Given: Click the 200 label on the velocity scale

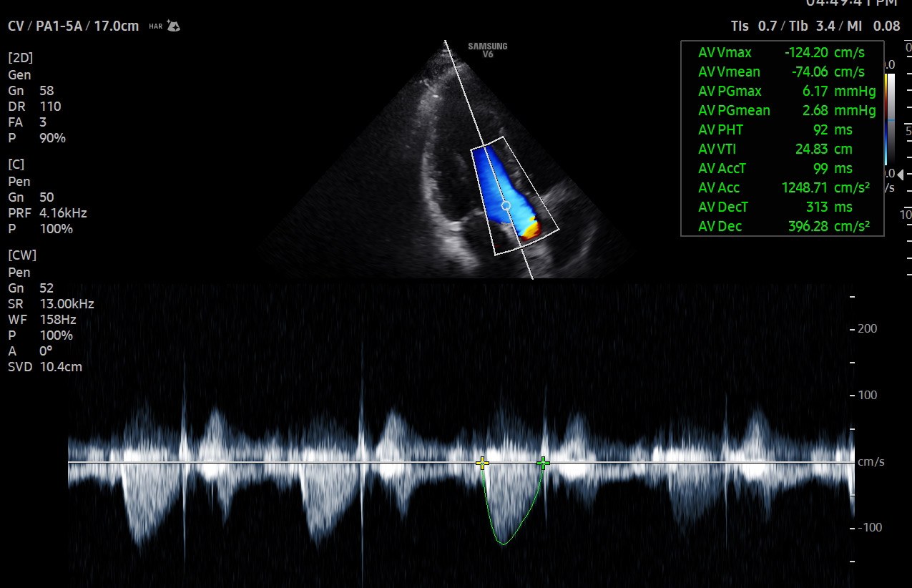Looking at the screenshot, I should [x=867, y=329].
